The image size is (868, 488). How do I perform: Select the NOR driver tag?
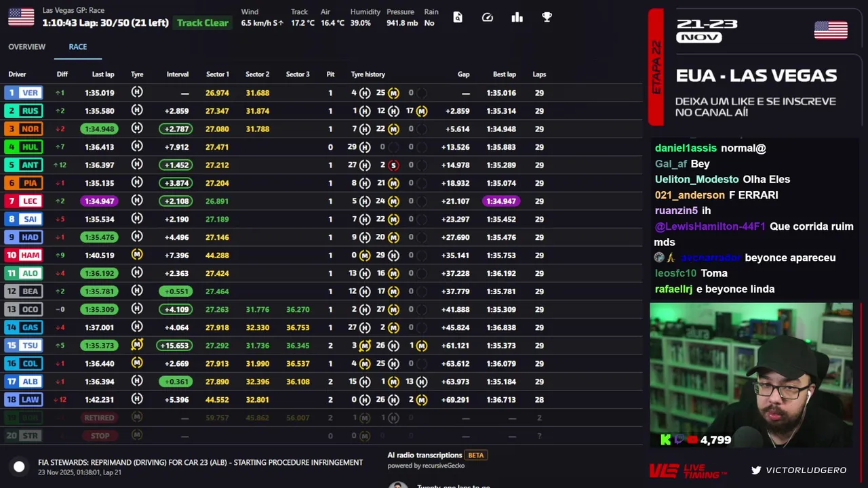pyautogui.click(x=23, y=129)
